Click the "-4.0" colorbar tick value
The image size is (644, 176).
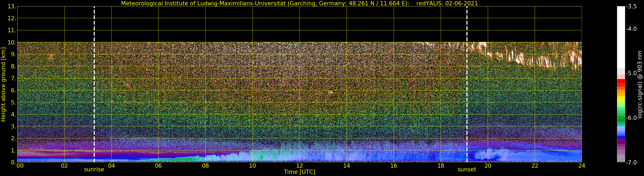pyautogui.click(x=631, y=29)
